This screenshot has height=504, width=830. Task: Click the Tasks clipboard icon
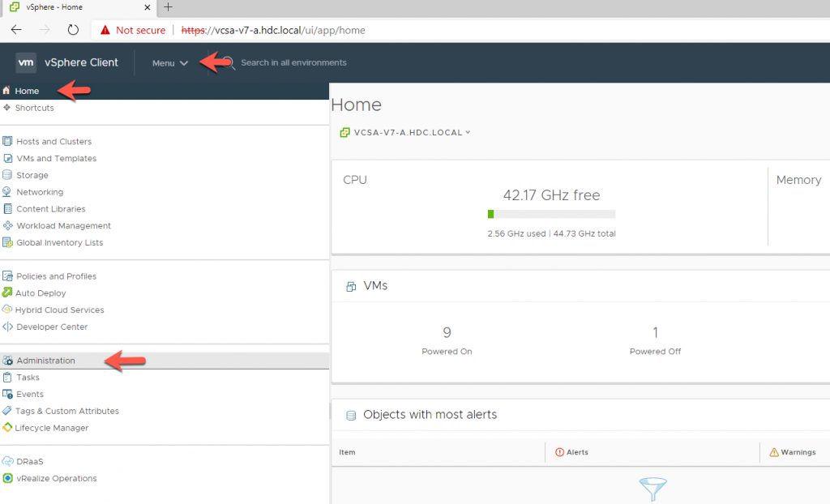coord(6,377)
